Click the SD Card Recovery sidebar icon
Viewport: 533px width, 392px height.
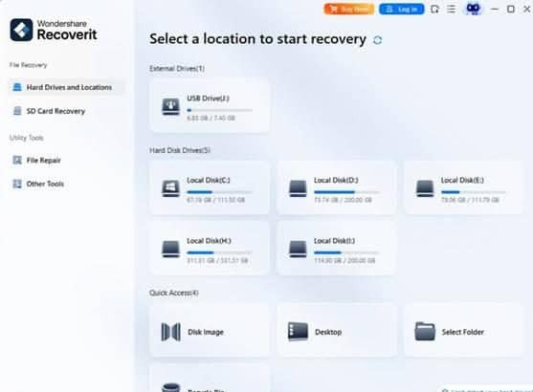coord(17,111)
